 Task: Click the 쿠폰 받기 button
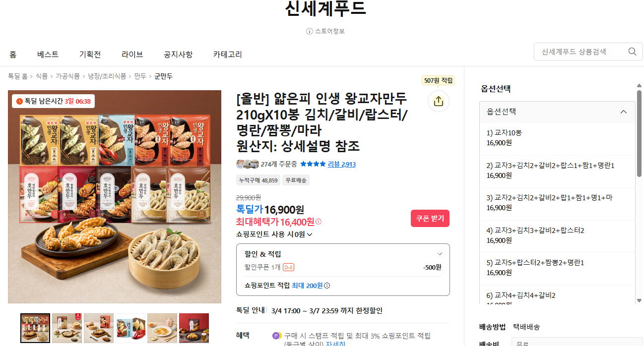pos(430,219)
